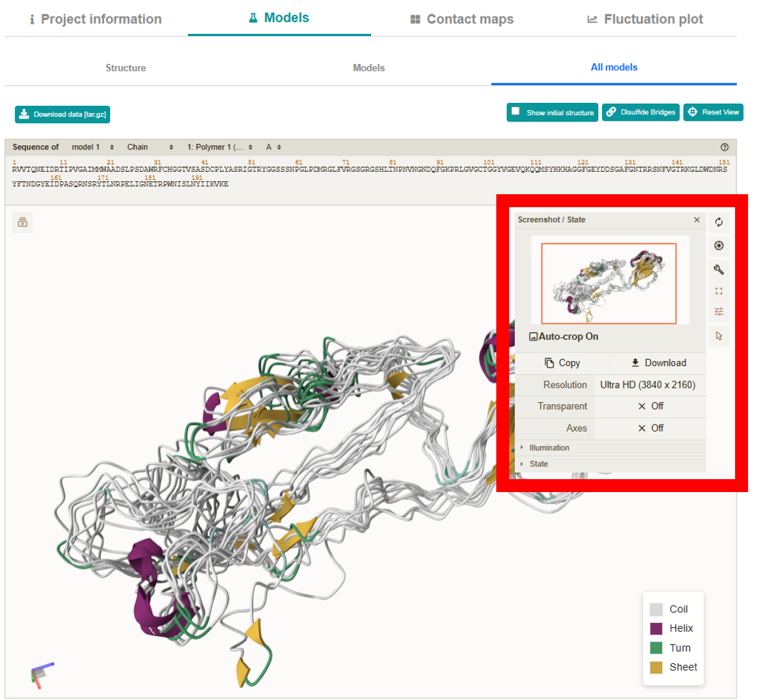Screen dimensions: 766x700
Task: Click the Helix legend color swatch
Action: click(x=656, y=629)
